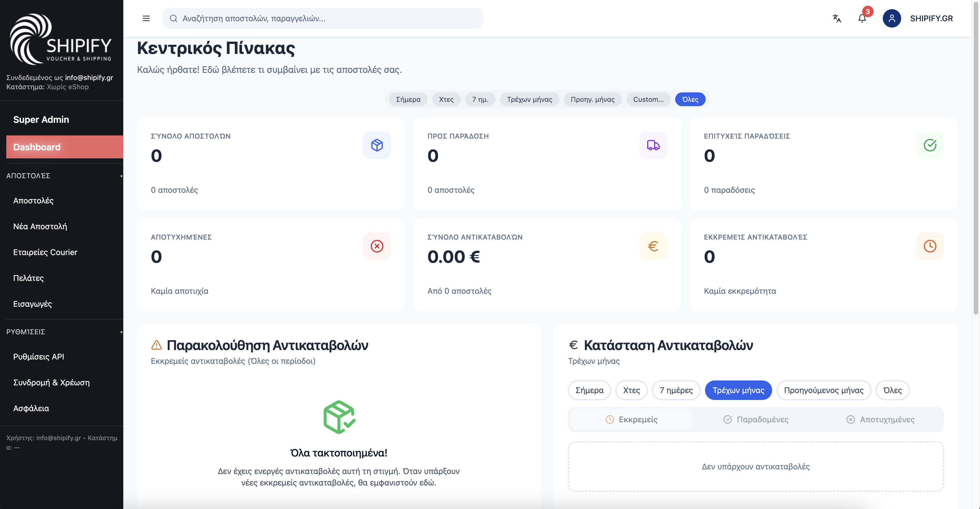Click the notification bell with 3 alerts
The height and width of the screenshot is (509, 980).
[x=862, y=18]
